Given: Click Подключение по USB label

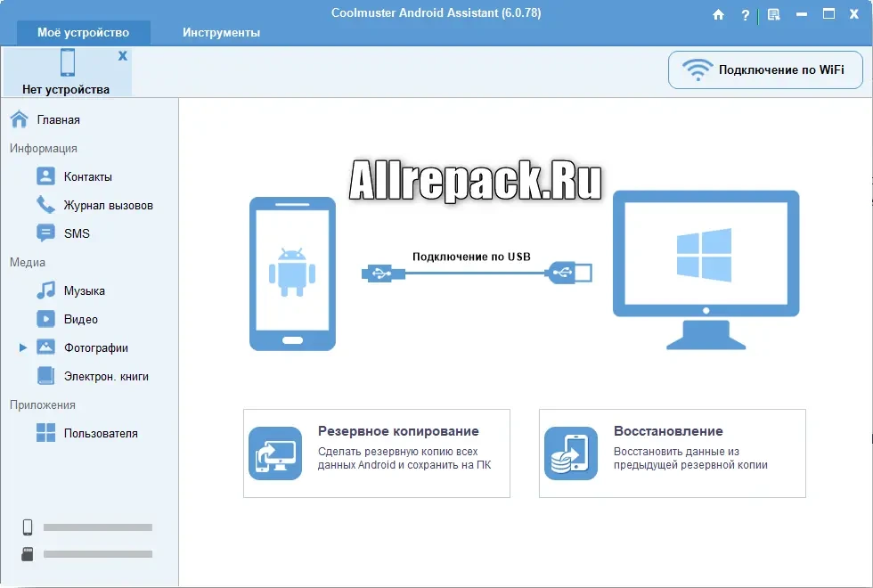Looking at the screenshot, I should click(471, 257).
